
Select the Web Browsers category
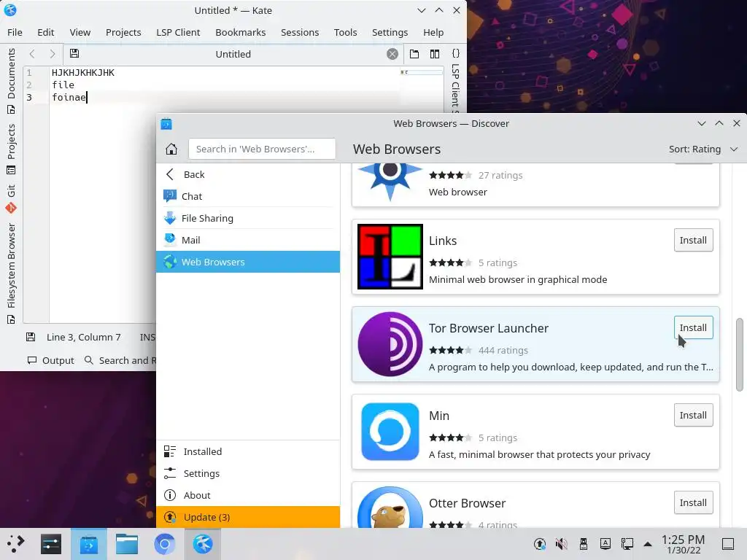click(x=248, y=262)
